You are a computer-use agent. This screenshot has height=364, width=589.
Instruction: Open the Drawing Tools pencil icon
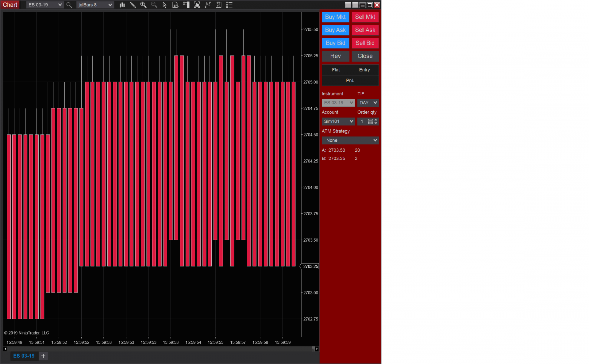(x=133, y=5)
